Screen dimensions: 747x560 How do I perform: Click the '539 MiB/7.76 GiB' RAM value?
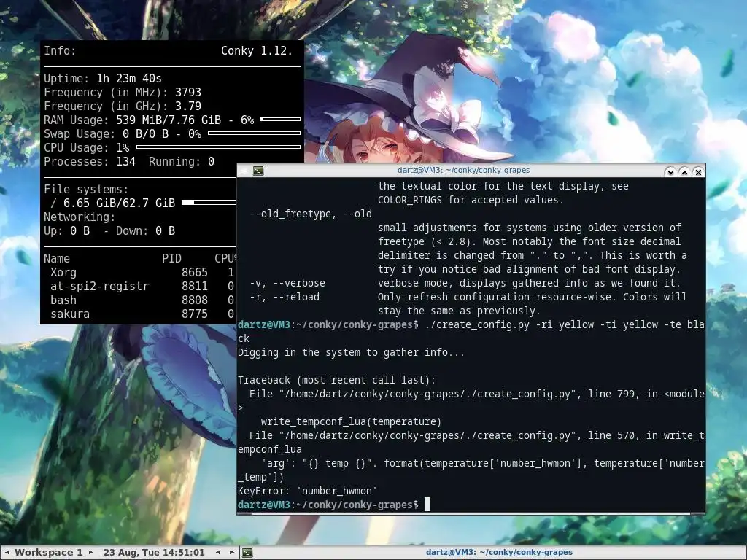(169, 120)
